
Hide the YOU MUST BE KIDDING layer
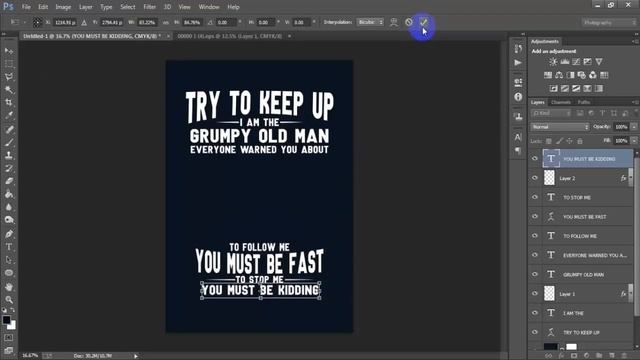535,158
